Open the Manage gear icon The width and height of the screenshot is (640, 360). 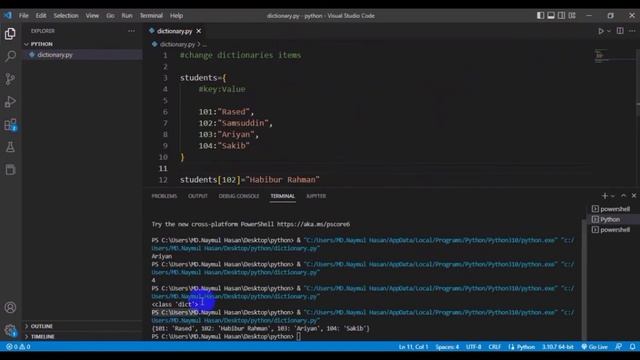pyautogui.click(x=10, y=330)
